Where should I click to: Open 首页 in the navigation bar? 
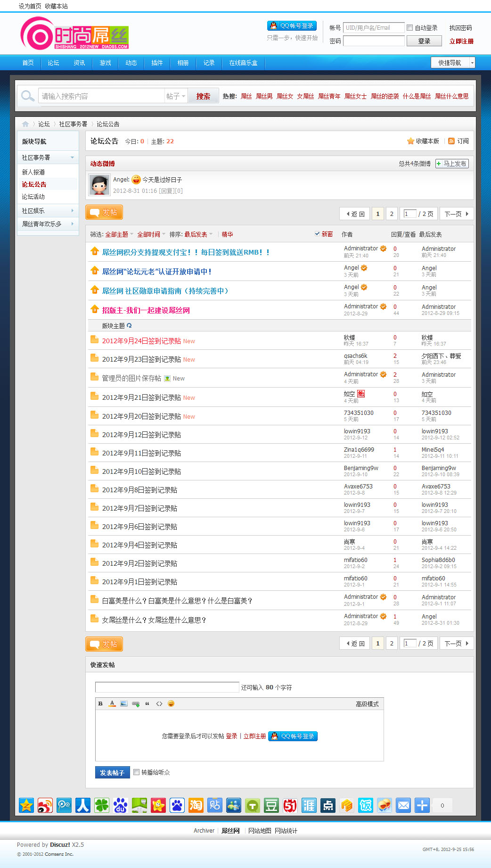pyautogui.click(x=28, y=63)
